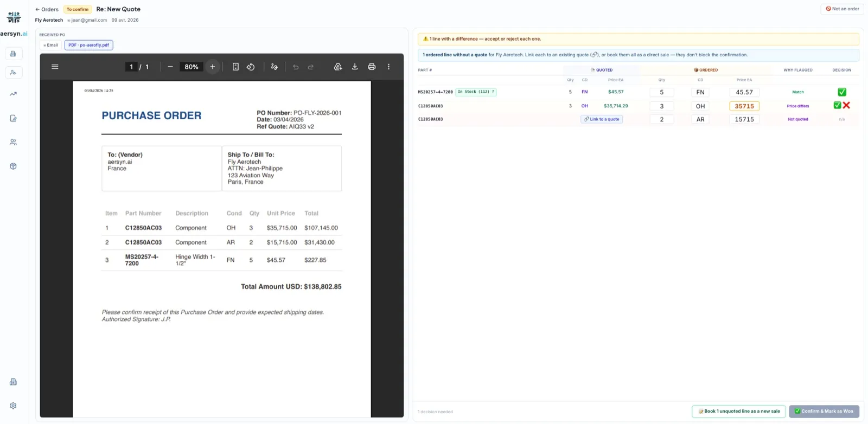Redo PDF annotation
868x424 pixels.
click(x=311, y=67)
